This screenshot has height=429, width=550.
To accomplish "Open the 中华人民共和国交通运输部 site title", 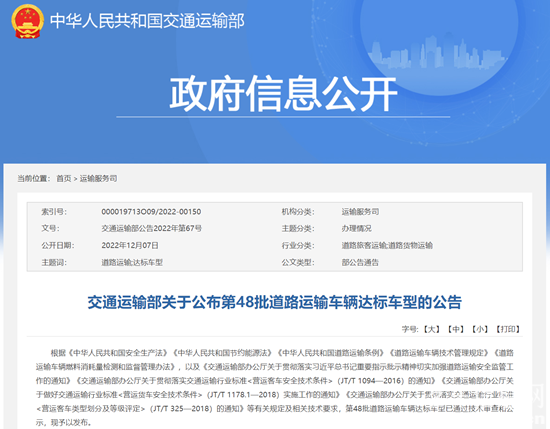I will coord(147,21).
